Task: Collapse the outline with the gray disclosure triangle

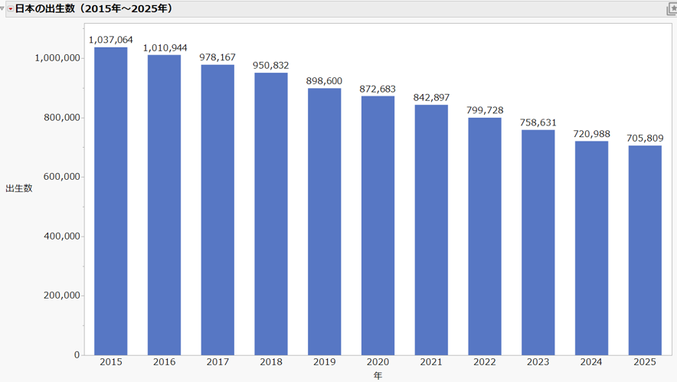Action: [x=2, y=8]
